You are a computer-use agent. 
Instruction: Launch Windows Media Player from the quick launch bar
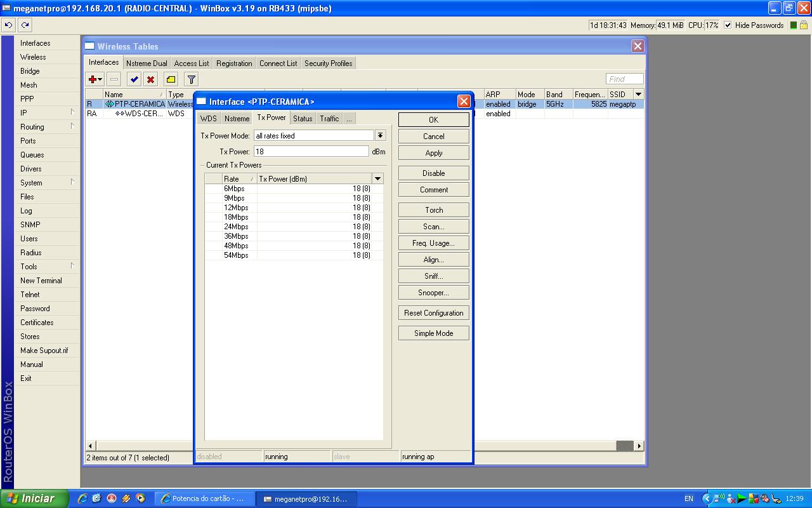tap(140, 498)
